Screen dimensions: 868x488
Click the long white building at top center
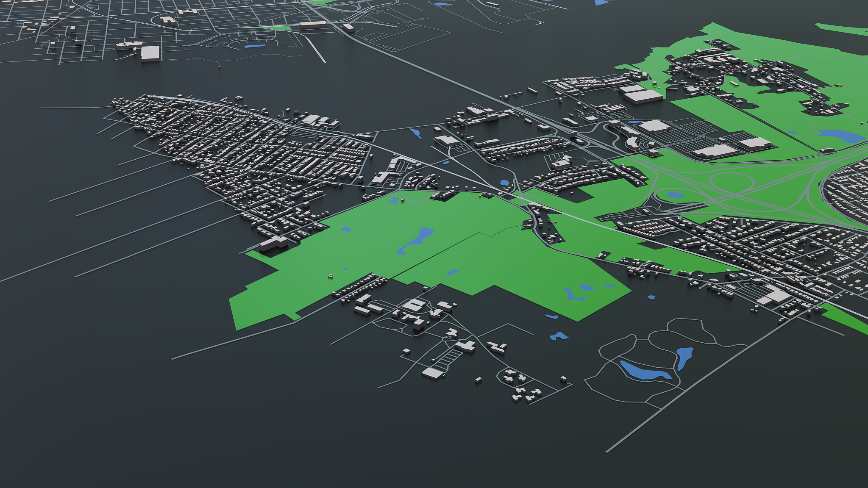(313, 25)
